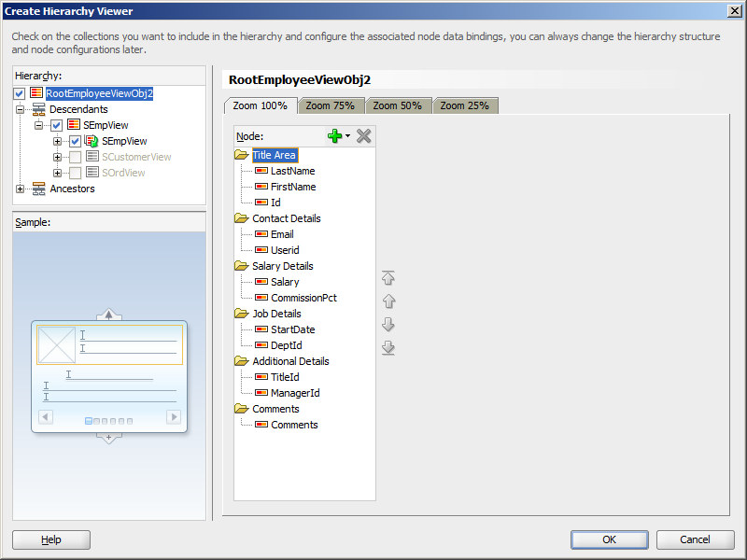Select the DeptId node item
This screenshot has width=747, height=560.
287,345
